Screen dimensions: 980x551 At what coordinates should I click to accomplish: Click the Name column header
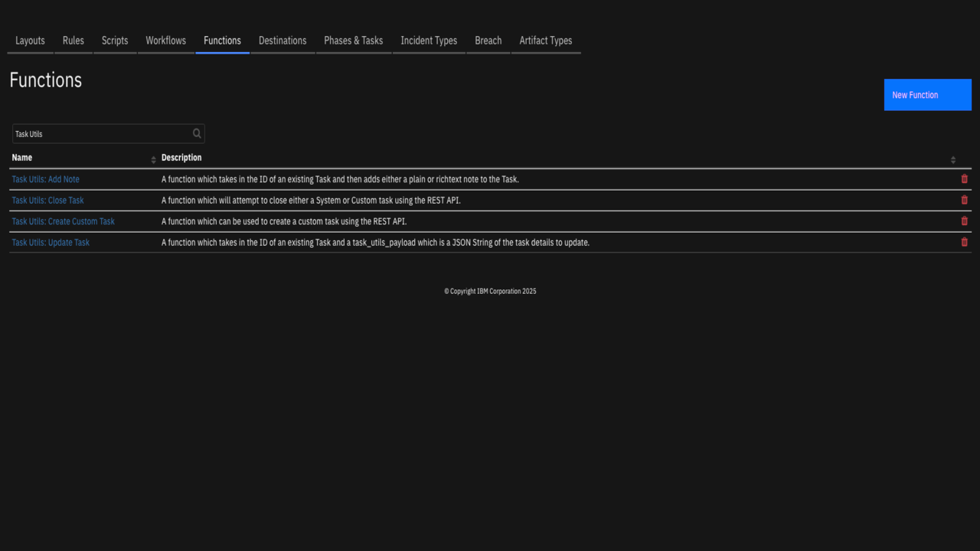22,158
